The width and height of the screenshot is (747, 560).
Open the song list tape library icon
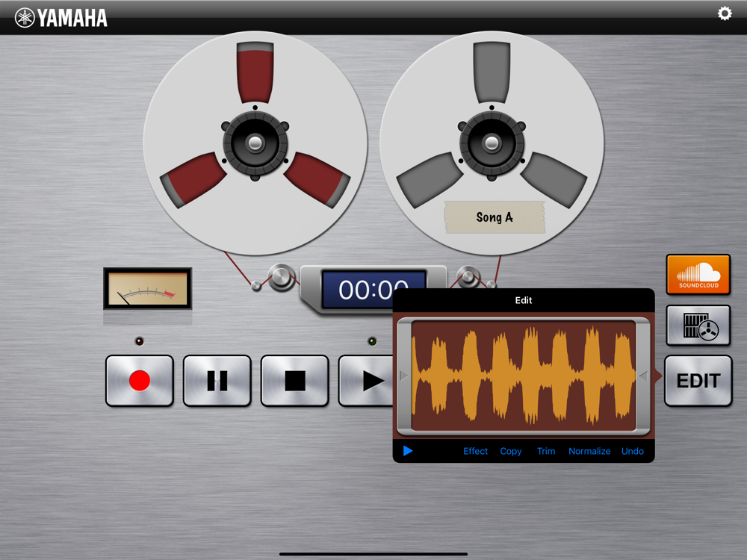698,326
